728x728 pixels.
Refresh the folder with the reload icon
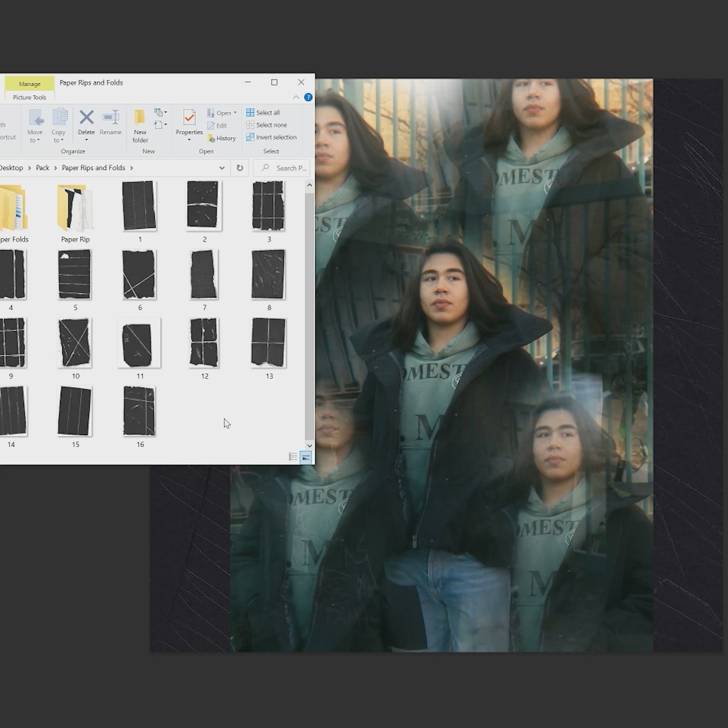pos(240,168)
